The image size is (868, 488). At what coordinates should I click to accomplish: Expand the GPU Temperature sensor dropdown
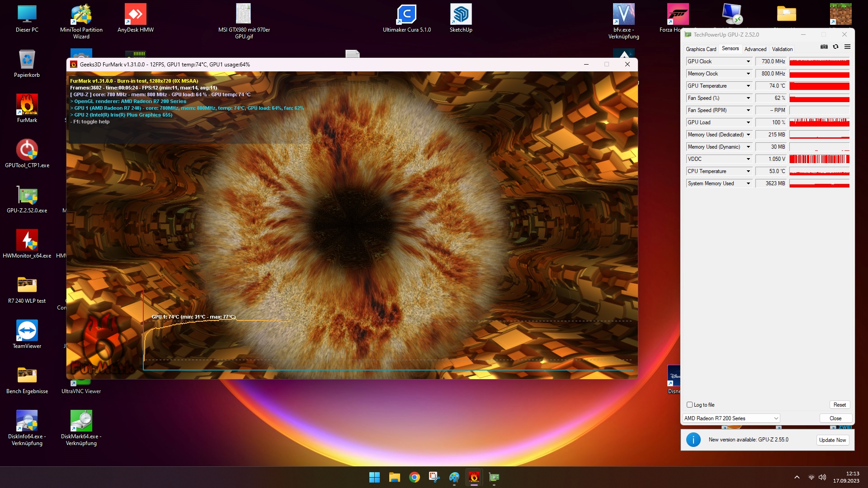pos(748,86)
